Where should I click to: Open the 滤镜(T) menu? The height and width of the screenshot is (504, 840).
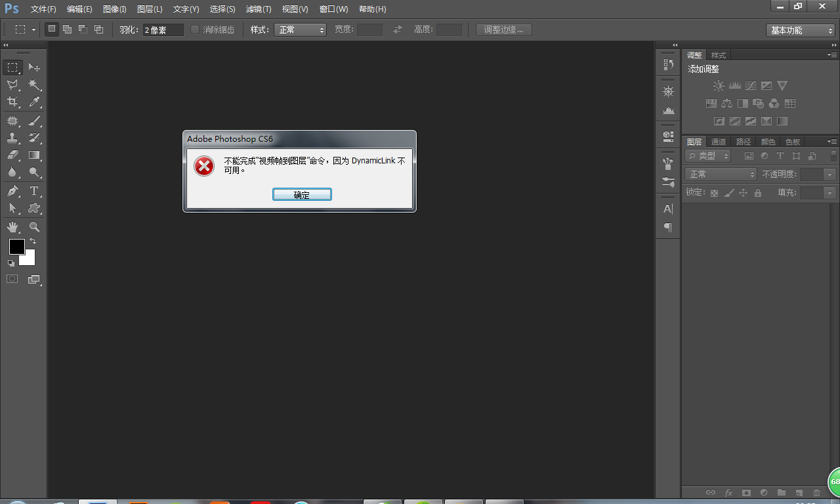tap(259, 9)
